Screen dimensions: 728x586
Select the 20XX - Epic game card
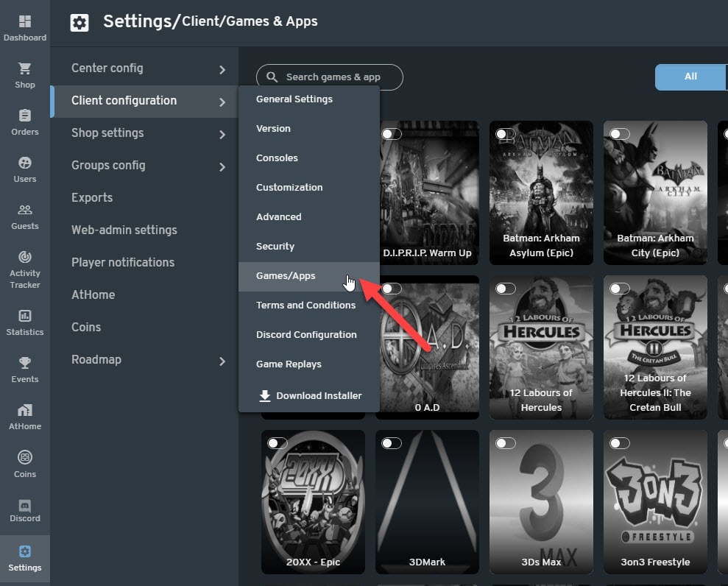pos(313,502)
